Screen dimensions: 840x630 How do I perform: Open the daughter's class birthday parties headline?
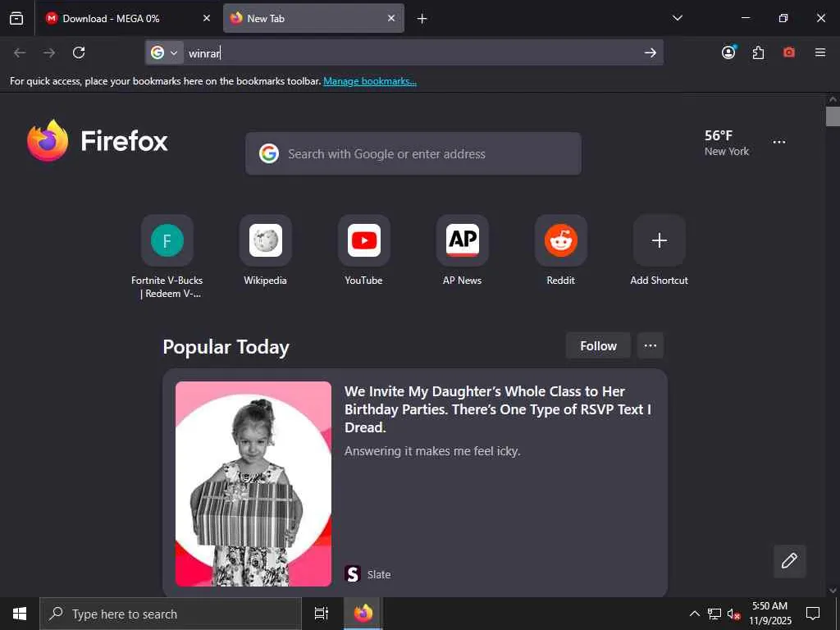click(498, 409)
